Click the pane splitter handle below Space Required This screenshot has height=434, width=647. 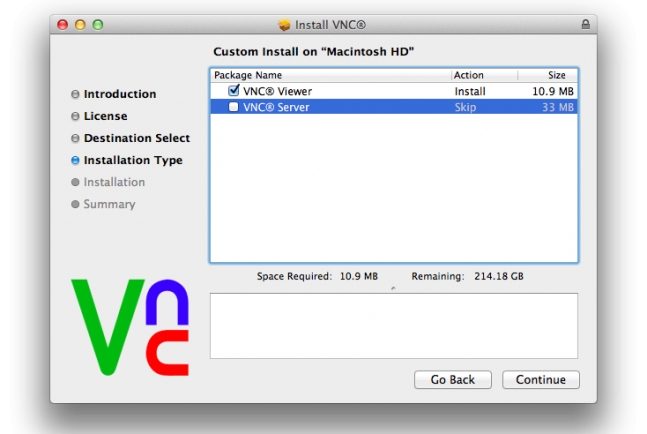(x=393, y=288)
